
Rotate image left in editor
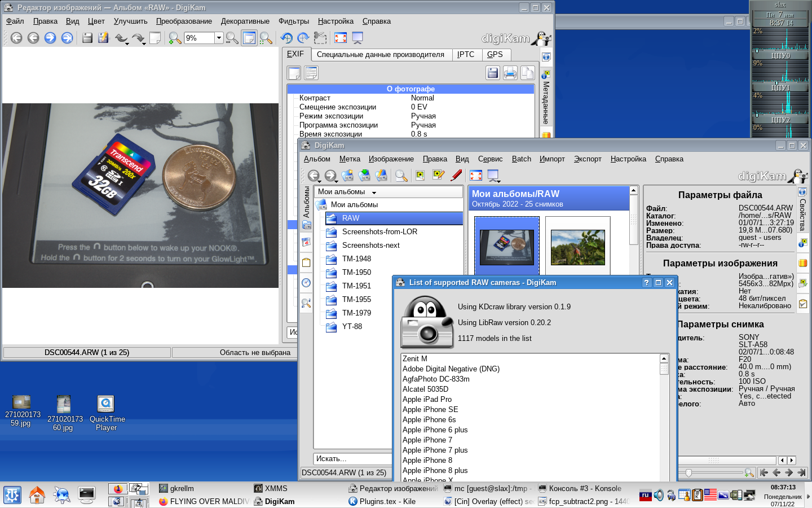coord(286,38)
